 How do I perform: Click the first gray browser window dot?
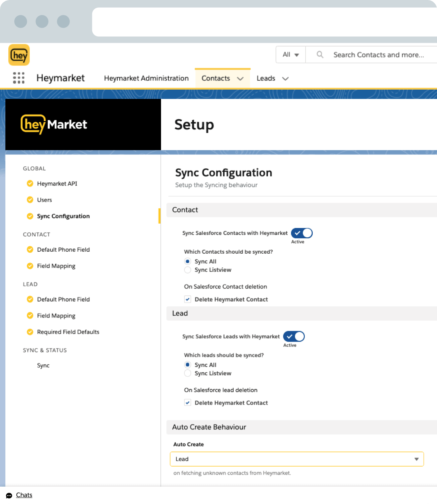tap(21, 21)
